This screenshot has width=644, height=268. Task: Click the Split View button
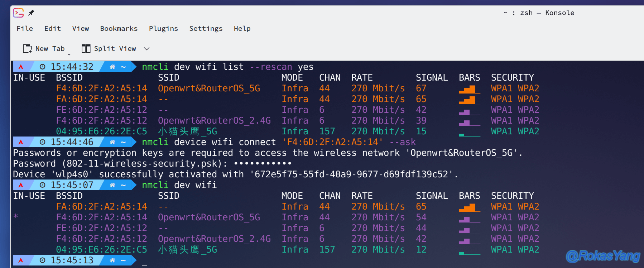(x=109, y=48)
